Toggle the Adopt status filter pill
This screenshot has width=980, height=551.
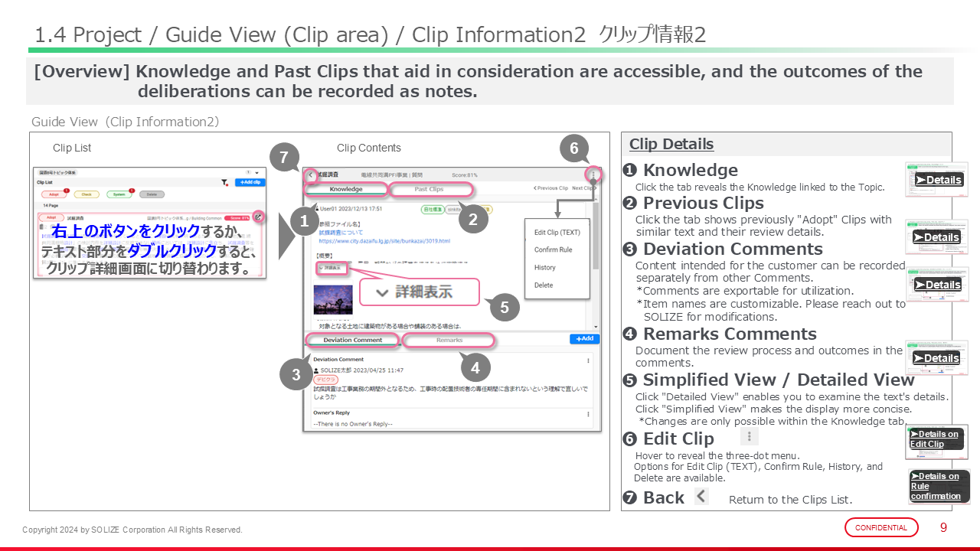54,194
